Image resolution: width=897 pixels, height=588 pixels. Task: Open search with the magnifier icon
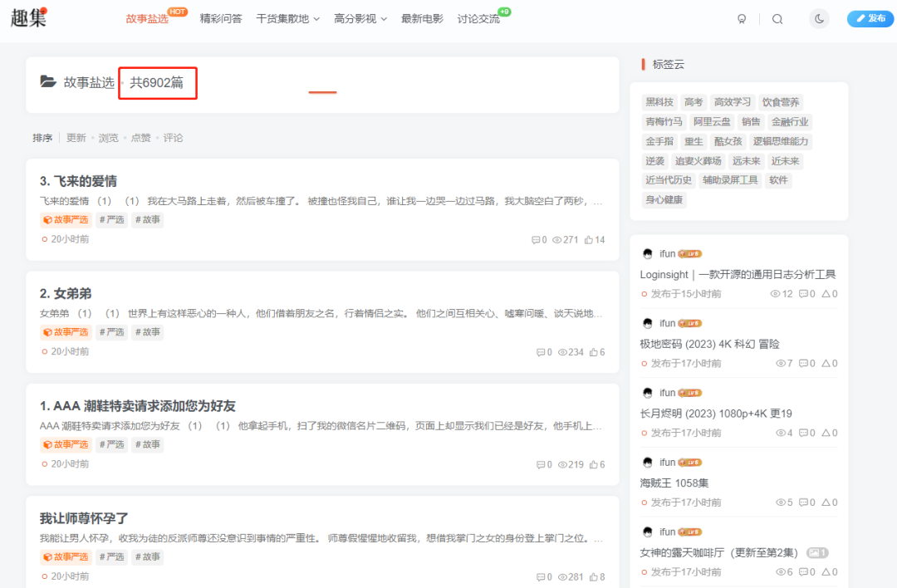pyautogui.click(x=777, y=17)
